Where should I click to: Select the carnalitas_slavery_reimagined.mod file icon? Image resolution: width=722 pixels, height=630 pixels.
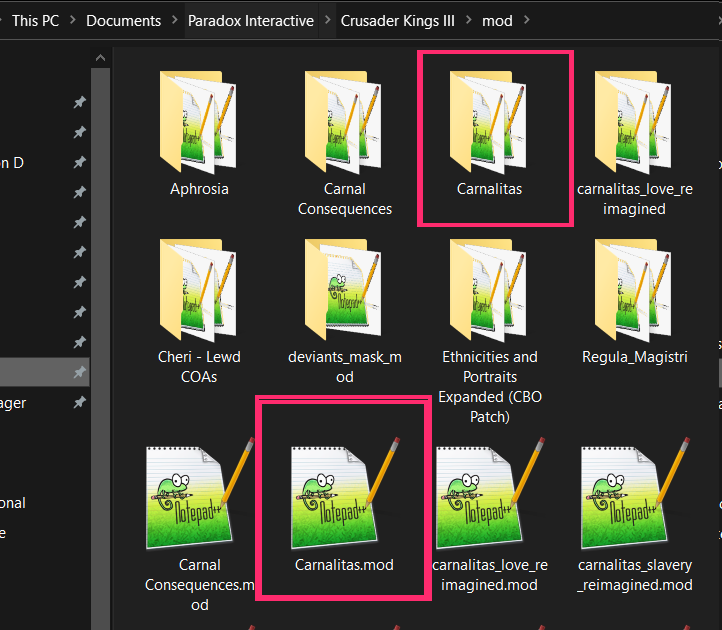coord(635,494)
